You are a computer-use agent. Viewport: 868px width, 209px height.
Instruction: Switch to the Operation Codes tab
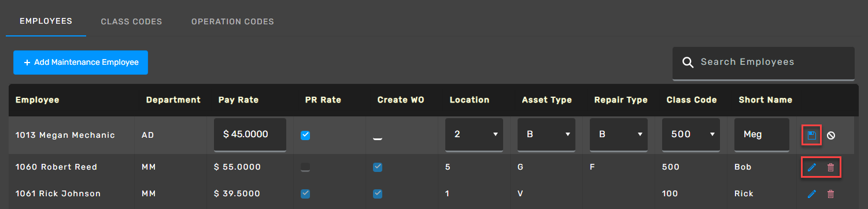click(232, 21)
